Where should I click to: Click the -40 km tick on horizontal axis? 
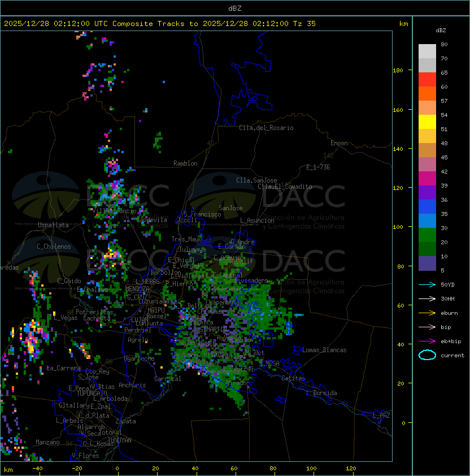[x=37, y=469]
